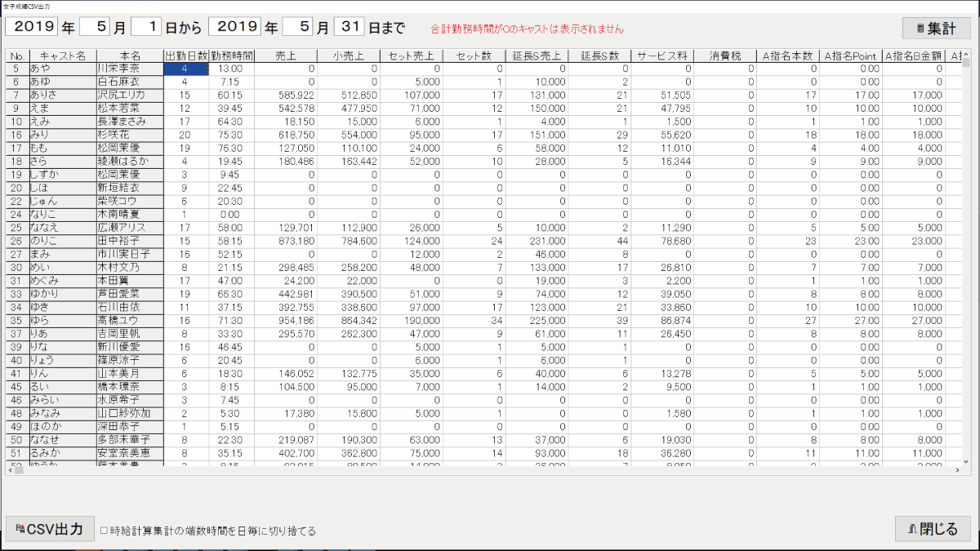This screenshot has height=551, width=980.
Task: Click the 集計 aggregate button
Action: (x=936, y=28)
